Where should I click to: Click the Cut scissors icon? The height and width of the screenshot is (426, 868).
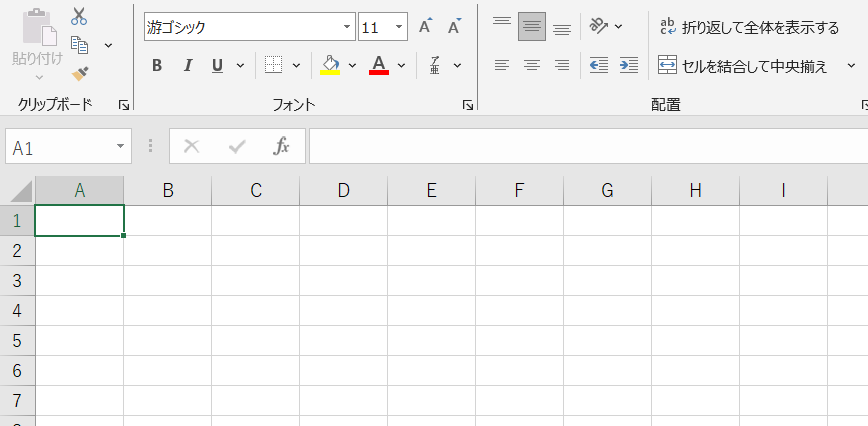[79, 16]
